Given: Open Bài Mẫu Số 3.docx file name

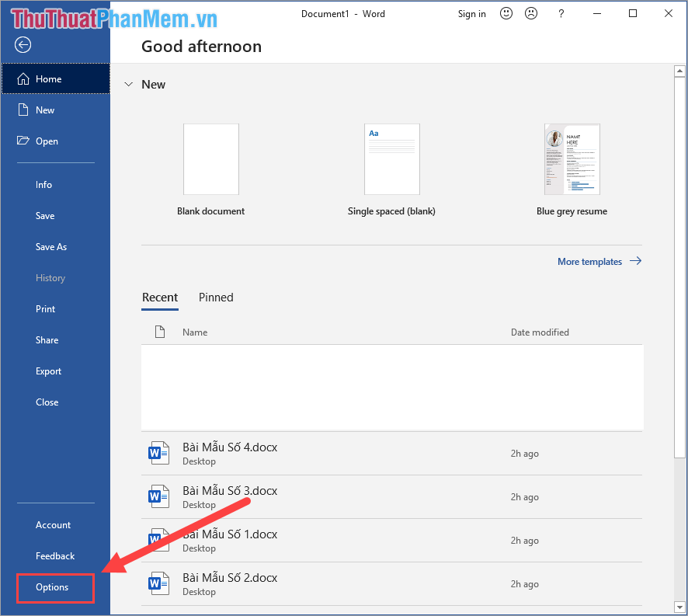Looking at the screenshot, I should click(230, 491).
